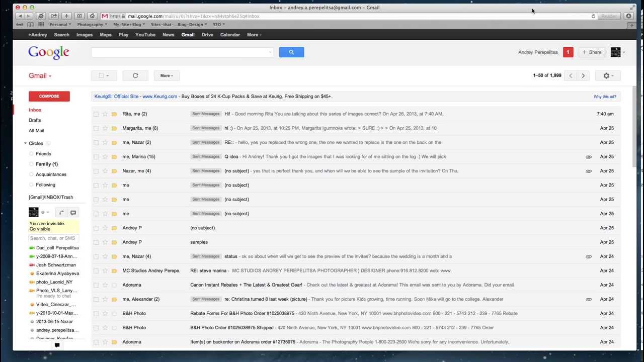Go to older messages with next arrow
The height and width of the screenshot is (362, 644).
click(x=583, y=75)
